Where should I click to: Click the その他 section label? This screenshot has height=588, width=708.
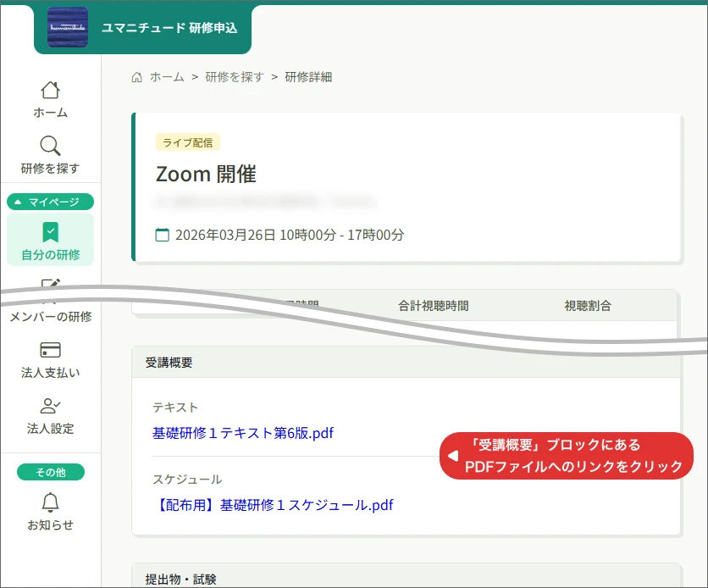[x=50, y=472]
